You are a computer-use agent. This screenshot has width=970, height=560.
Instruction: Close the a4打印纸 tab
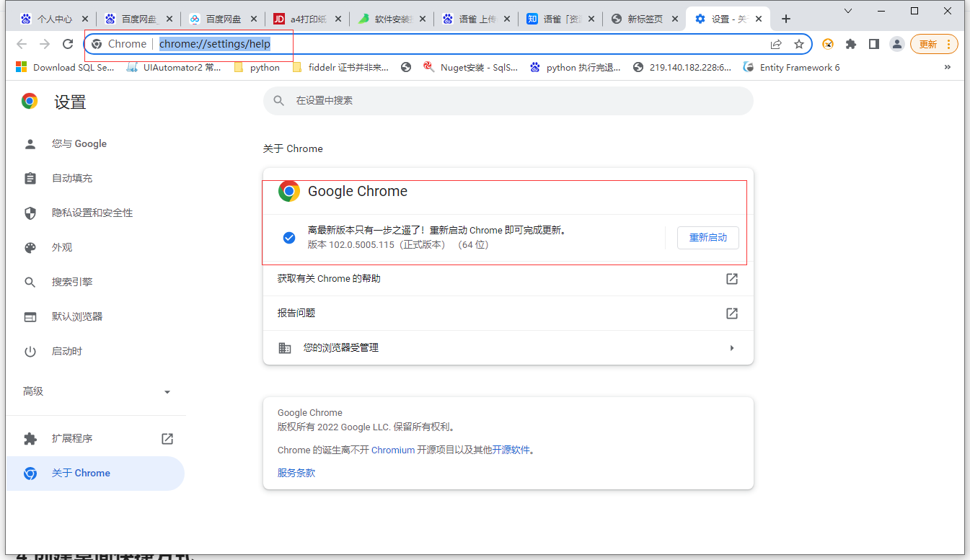339,19
